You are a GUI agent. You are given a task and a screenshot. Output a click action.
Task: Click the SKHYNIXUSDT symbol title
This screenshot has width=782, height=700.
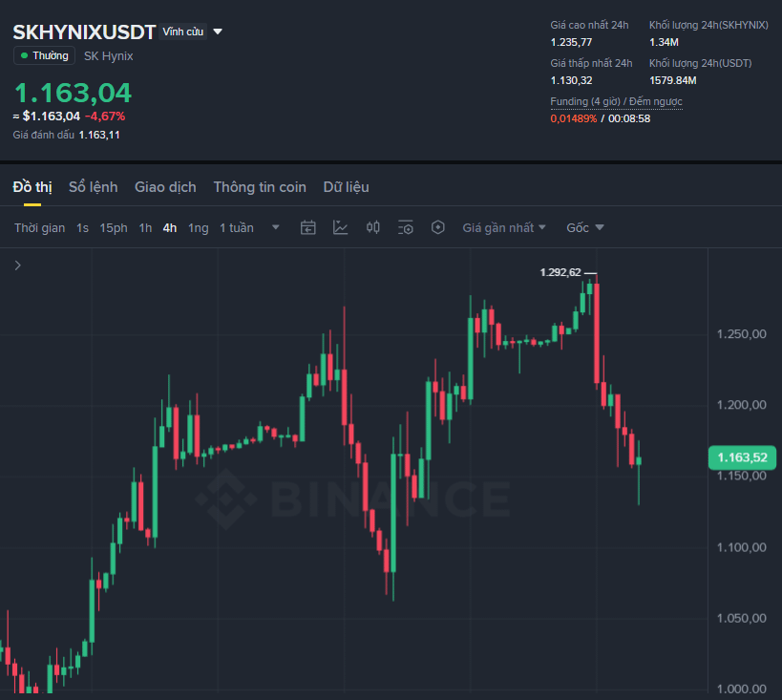point(84,32)
